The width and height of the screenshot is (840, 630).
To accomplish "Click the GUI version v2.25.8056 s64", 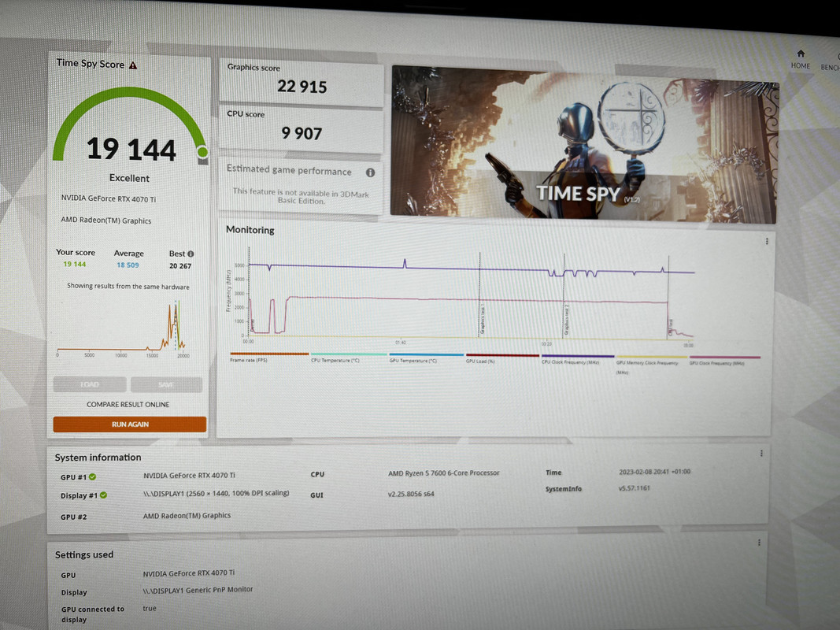I will pos(411,494).
